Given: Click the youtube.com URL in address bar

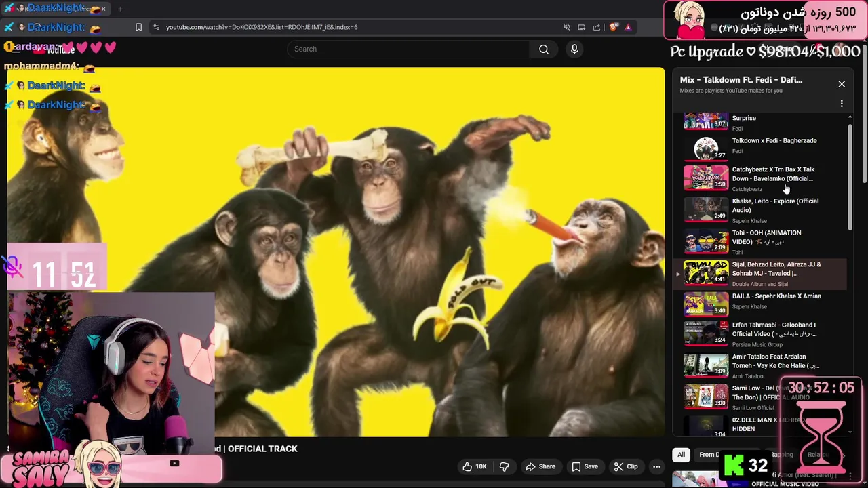Looking at the screenshot, I should click(x=262, y=27).
